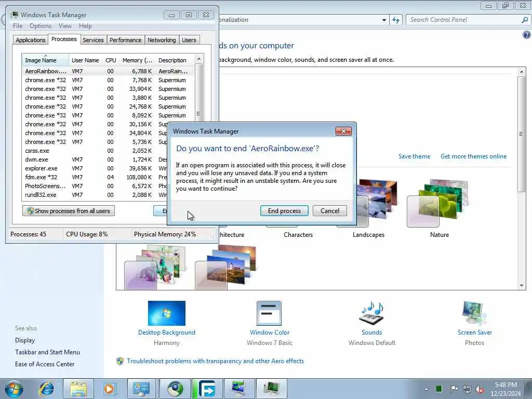Viewport: 532px width, 399px height.
Task: Open Window Color settings icon
Action: [269, 313]
